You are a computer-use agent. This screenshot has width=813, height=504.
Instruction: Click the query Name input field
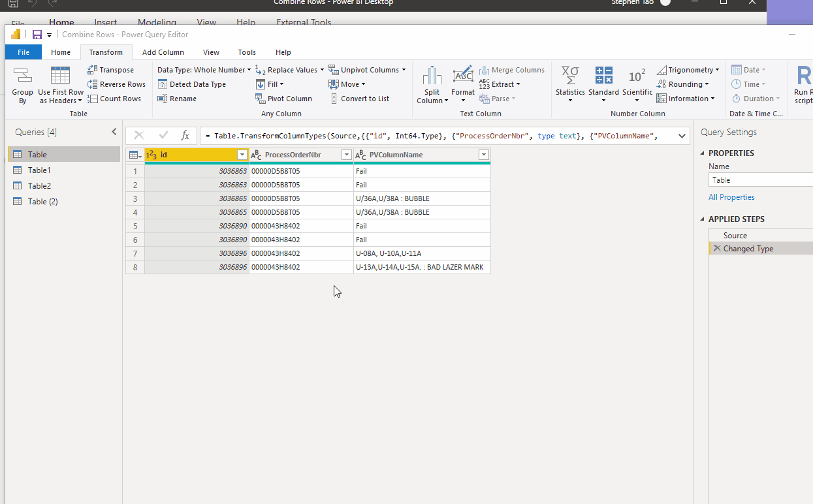761,180
